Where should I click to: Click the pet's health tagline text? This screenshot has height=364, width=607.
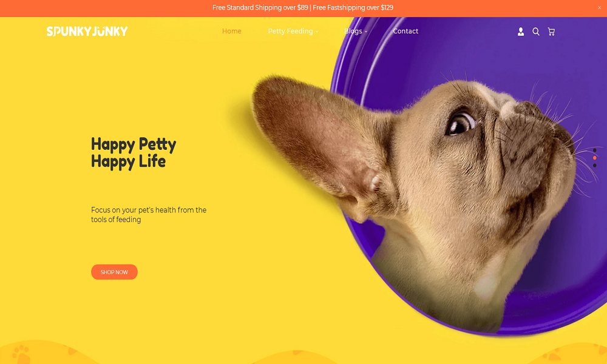[x=149, y=215]
